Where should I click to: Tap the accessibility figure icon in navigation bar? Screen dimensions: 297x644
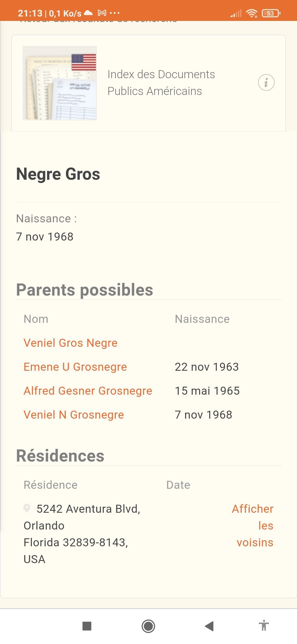coord(264,626)
